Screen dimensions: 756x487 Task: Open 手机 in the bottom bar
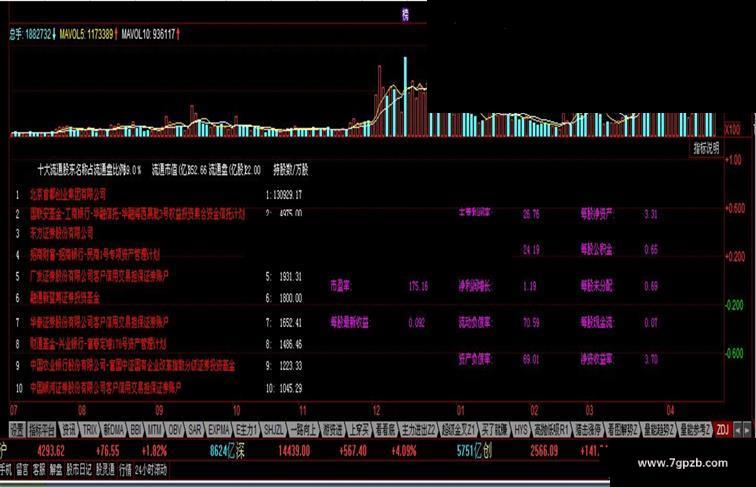6,470
